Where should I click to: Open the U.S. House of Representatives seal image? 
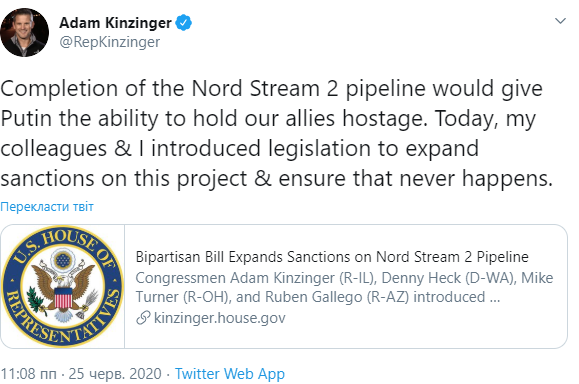[x=63, y=287]
